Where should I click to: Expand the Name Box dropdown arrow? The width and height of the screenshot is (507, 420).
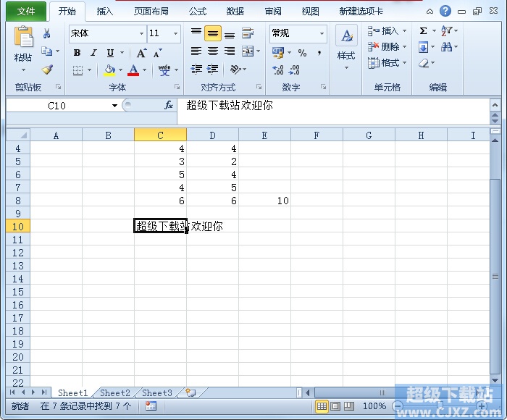tap(114, 106)
